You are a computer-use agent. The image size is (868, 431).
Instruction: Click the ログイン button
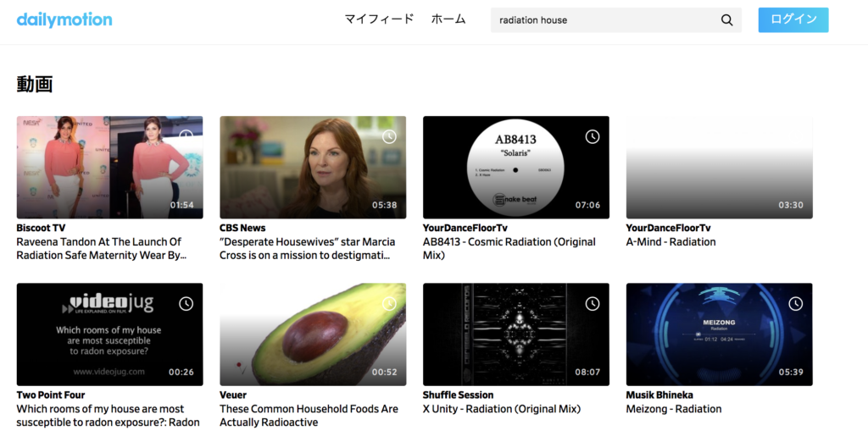[x=793, y=20]
